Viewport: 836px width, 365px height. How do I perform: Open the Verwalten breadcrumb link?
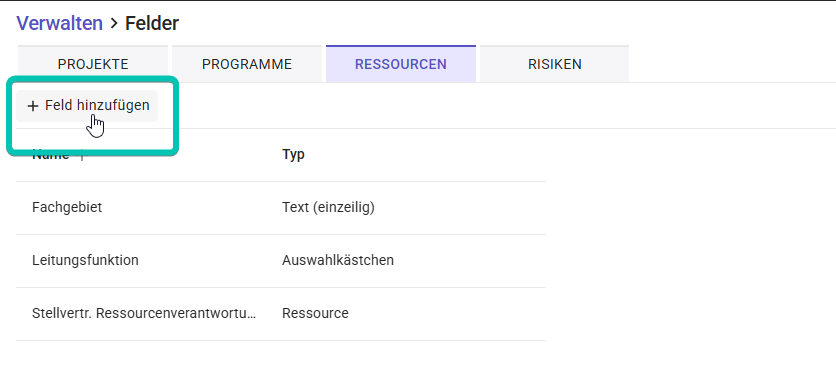(x=59, y=23)
